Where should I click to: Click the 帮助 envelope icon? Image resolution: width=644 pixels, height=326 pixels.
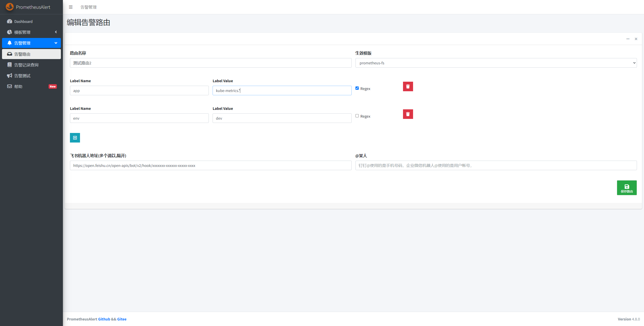(10, 86)
